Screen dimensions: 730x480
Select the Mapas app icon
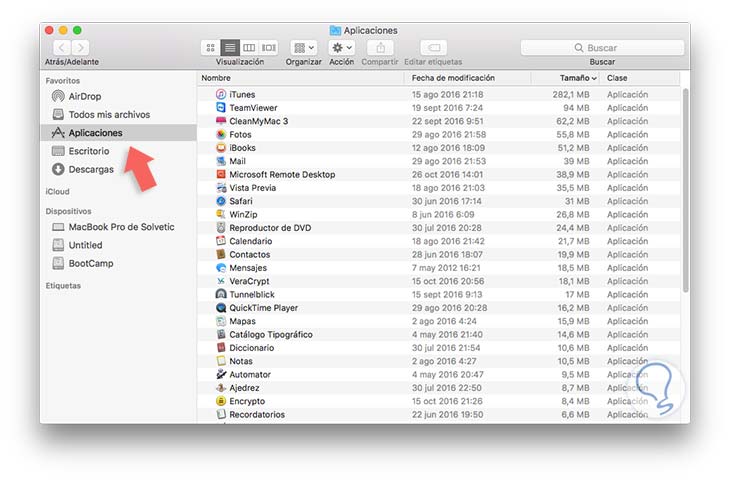(221, 321)
